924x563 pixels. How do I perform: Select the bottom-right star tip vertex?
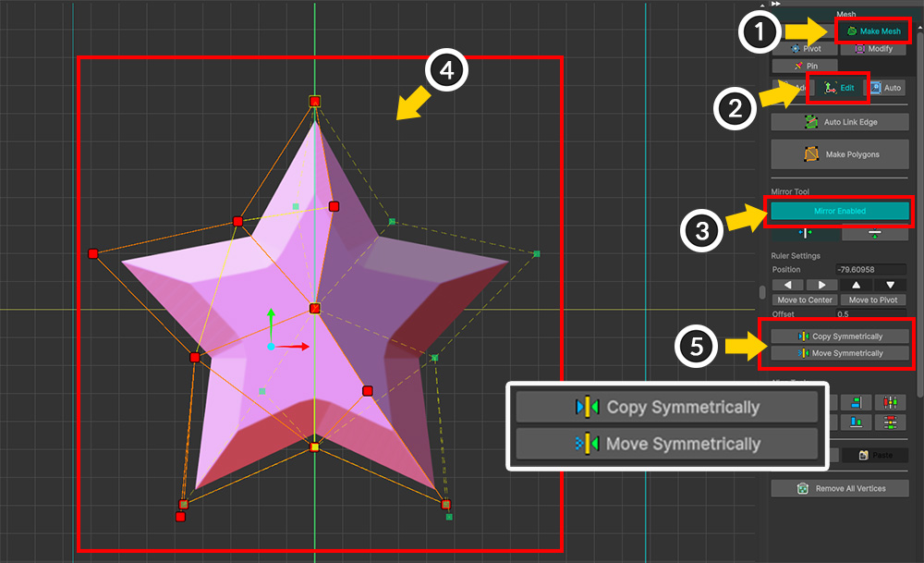coord(446,505)
